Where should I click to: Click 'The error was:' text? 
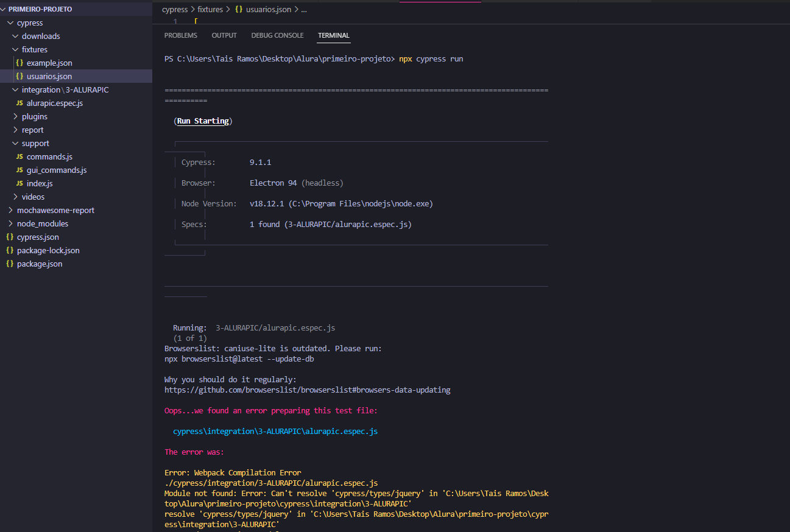point(194,452)
